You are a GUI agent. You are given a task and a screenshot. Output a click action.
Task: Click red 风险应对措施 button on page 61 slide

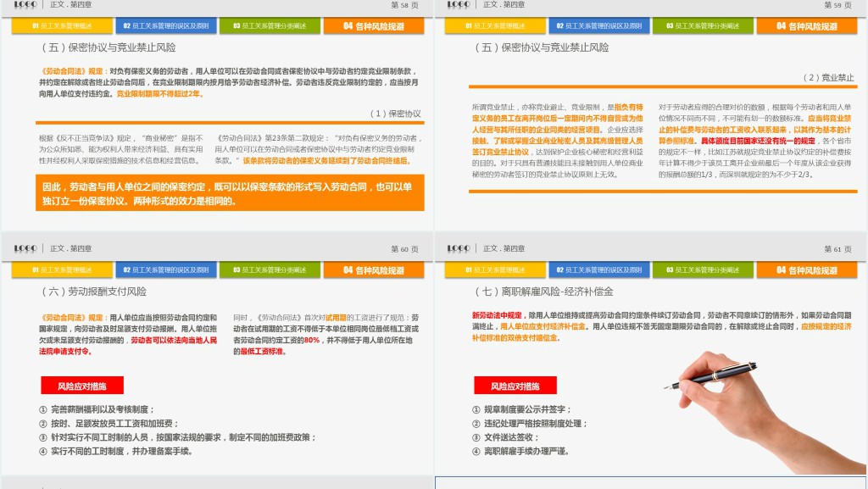[515, 386]
